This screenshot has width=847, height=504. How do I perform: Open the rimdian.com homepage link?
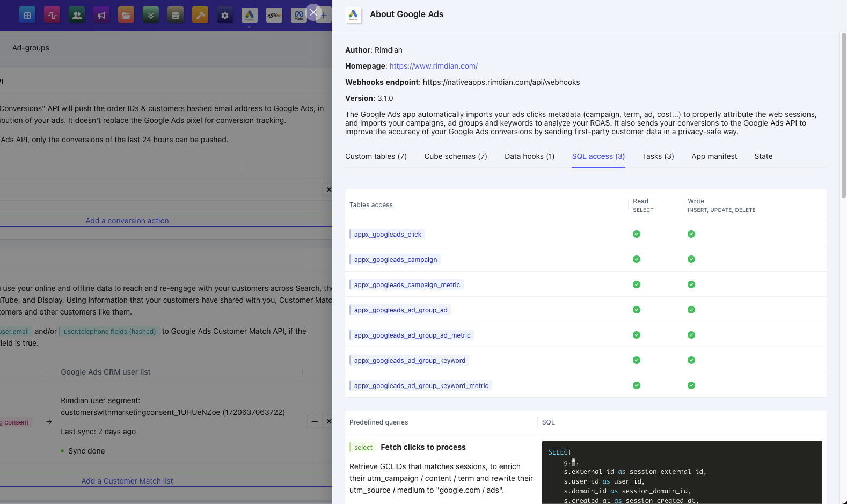click(x=434, y=66)
